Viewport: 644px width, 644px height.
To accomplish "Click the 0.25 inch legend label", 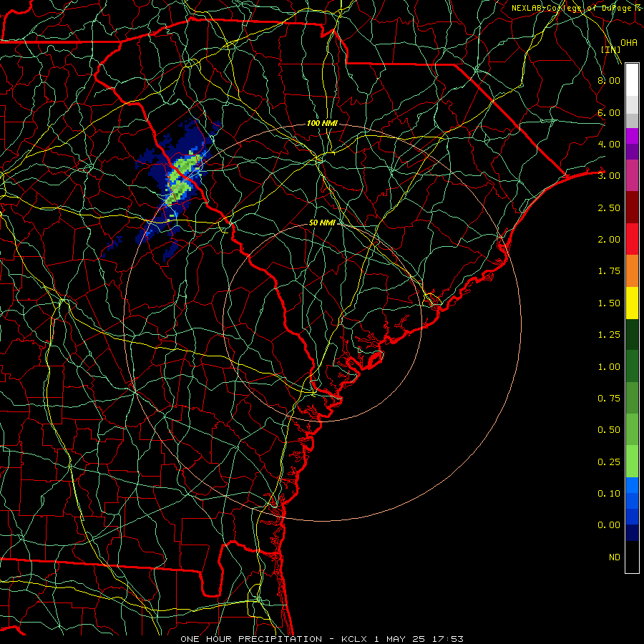I will (609, 462).
